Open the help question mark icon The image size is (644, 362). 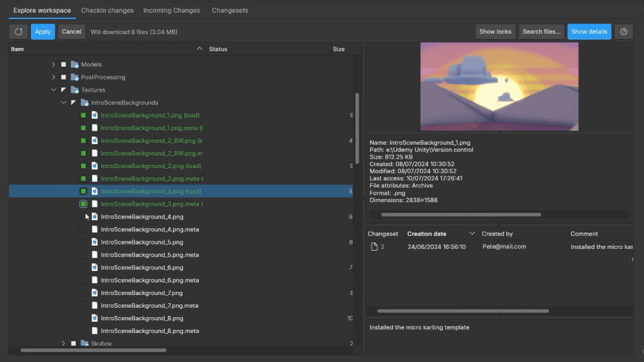click(x=623, y=32)
